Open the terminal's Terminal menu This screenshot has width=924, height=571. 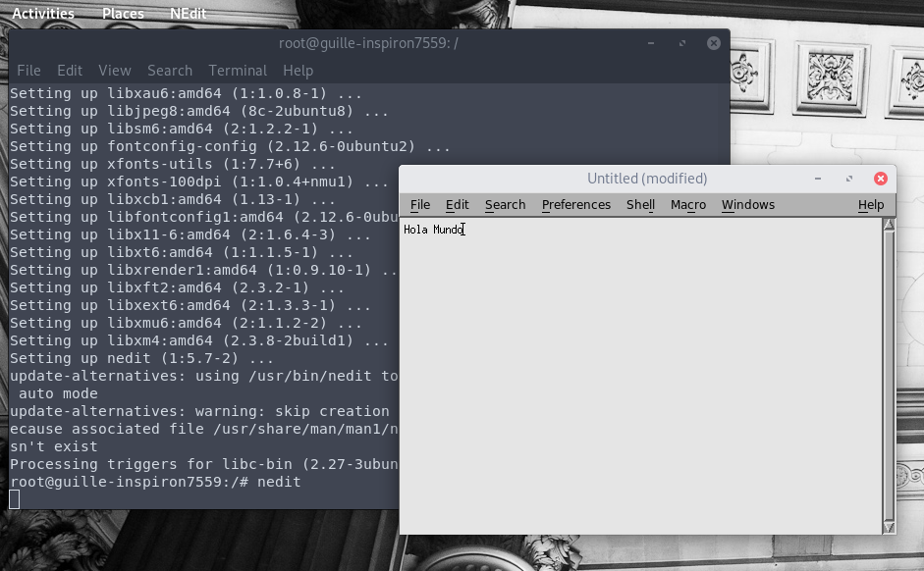coord(238,71)
